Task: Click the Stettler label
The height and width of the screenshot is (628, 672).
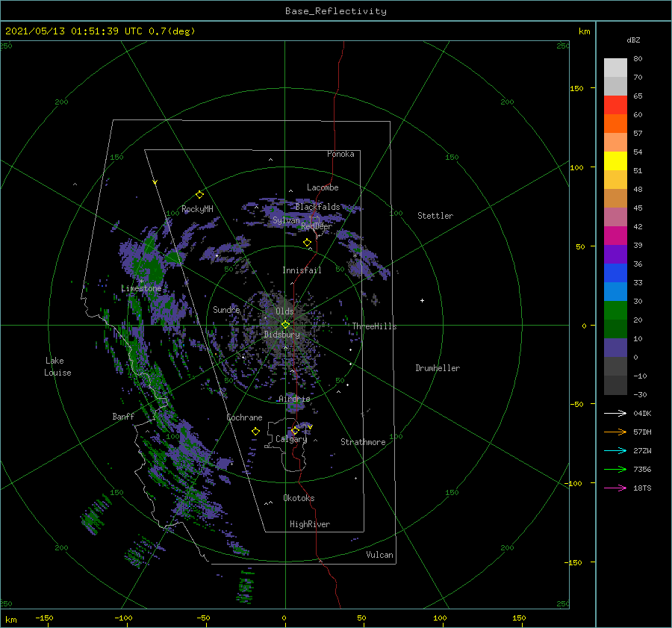Action: coord(435,216)
